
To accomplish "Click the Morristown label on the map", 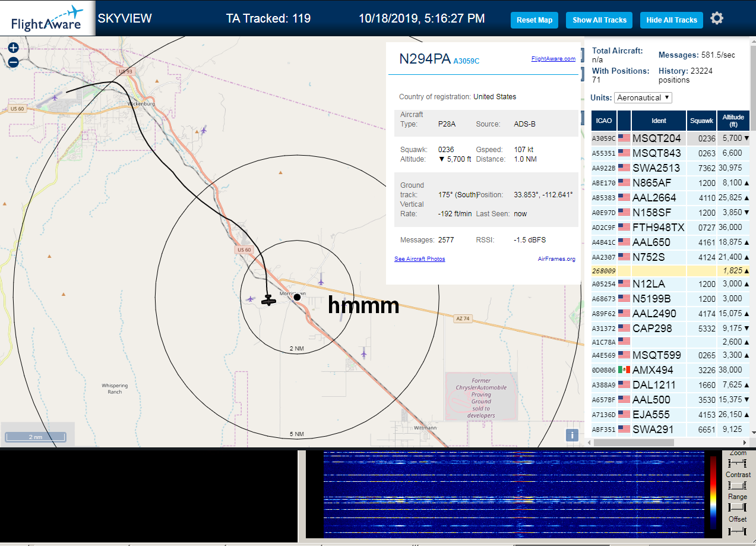I will (292, 293).
